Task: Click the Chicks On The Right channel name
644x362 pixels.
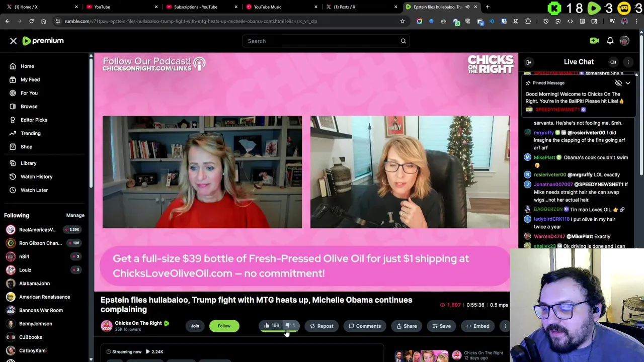Action: pyautogui.click(x=138, y=323)
